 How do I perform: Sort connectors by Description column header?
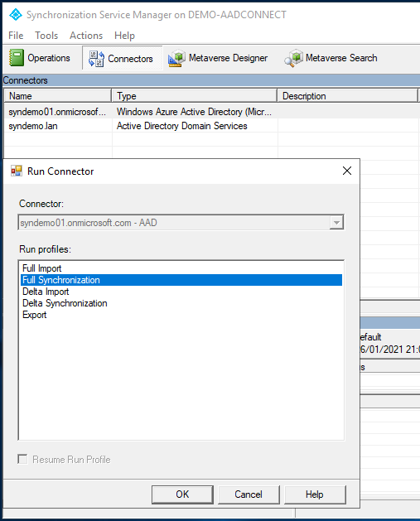pyautogui.click(x=348, y=96)
